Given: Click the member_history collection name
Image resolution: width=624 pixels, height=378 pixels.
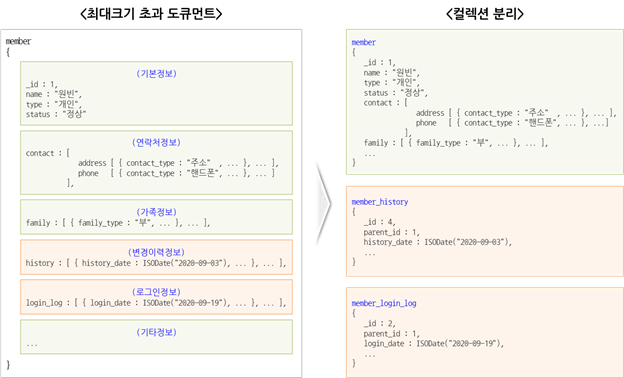Looking at the screenshot, I should (x=380, y=202).
